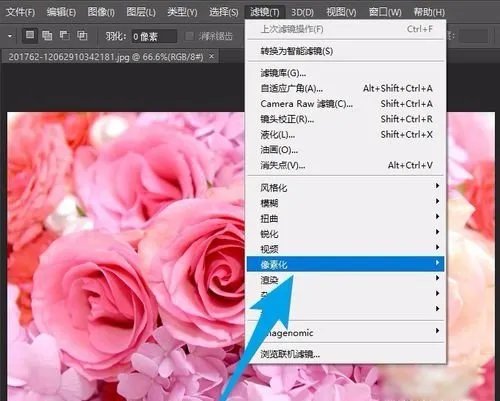This screenshot has width=500, height=401.
Task: Expand the highlighted 像素化 submenu
Action: [346, 264]
